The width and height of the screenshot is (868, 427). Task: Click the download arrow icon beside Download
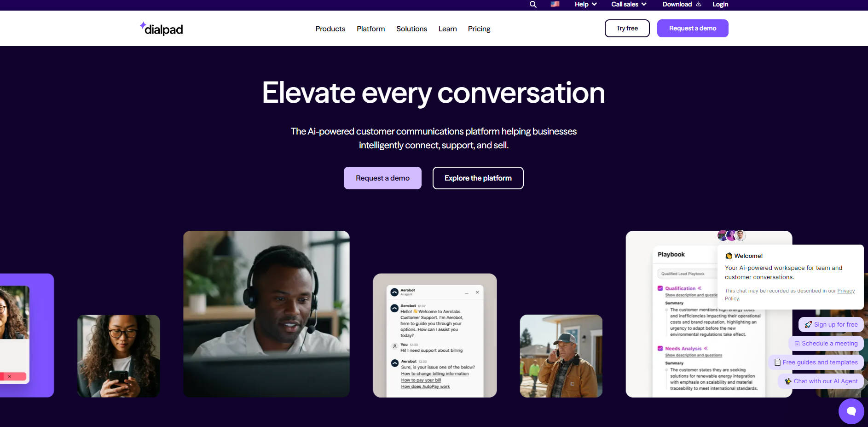tap(699, 4)
